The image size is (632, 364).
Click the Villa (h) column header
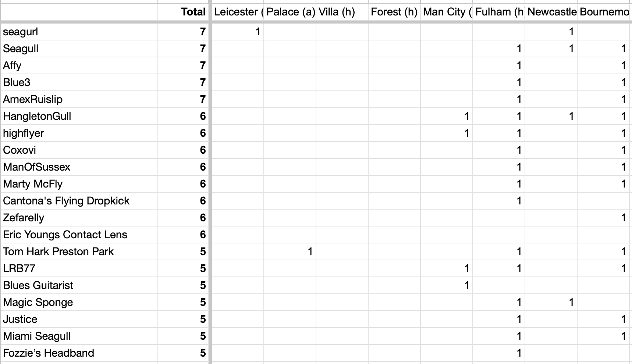(342, 12)
